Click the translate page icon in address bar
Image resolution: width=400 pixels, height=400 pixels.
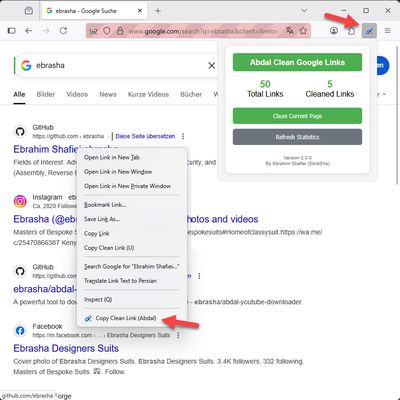coord(290,31)
